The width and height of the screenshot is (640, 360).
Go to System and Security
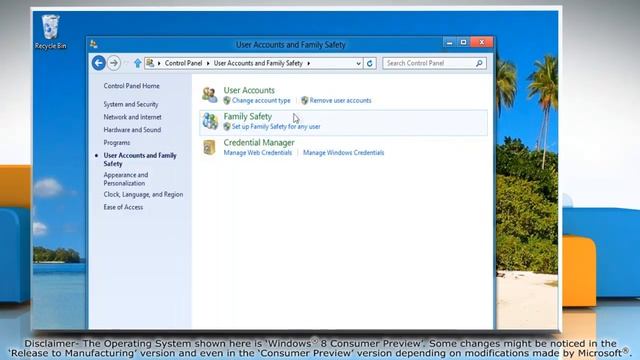point(131,104)
